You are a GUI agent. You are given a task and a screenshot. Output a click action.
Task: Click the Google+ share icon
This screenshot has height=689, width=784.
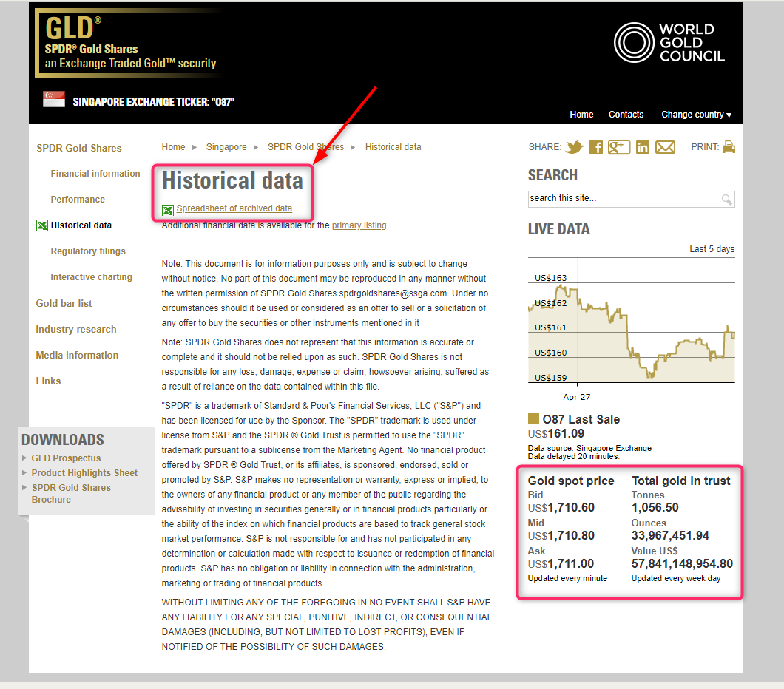click(619, 147)
